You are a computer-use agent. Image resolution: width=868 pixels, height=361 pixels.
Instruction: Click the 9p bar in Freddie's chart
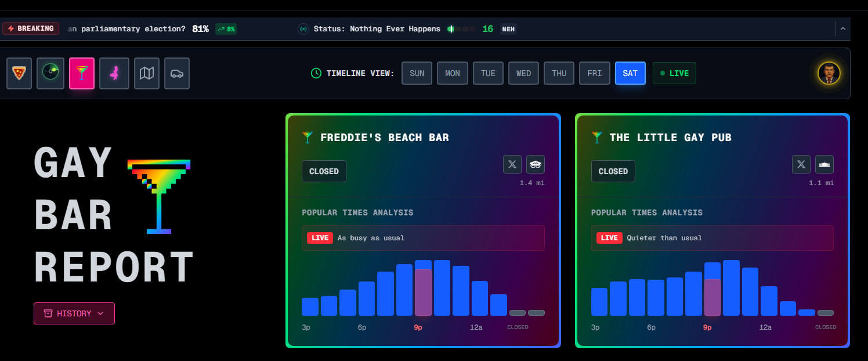coord(423,288)
